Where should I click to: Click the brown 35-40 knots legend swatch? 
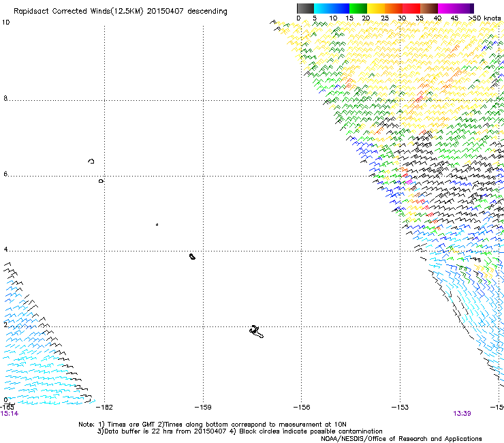tap(429, 8)
